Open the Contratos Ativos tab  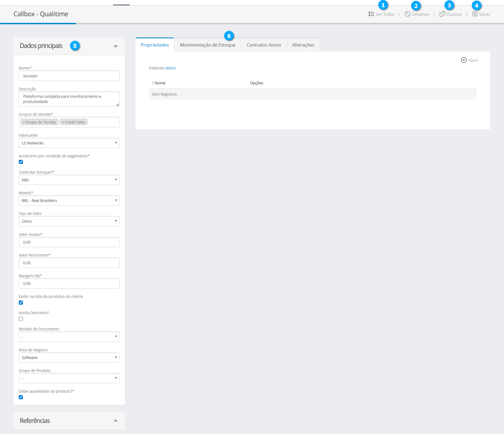point(264,45)
